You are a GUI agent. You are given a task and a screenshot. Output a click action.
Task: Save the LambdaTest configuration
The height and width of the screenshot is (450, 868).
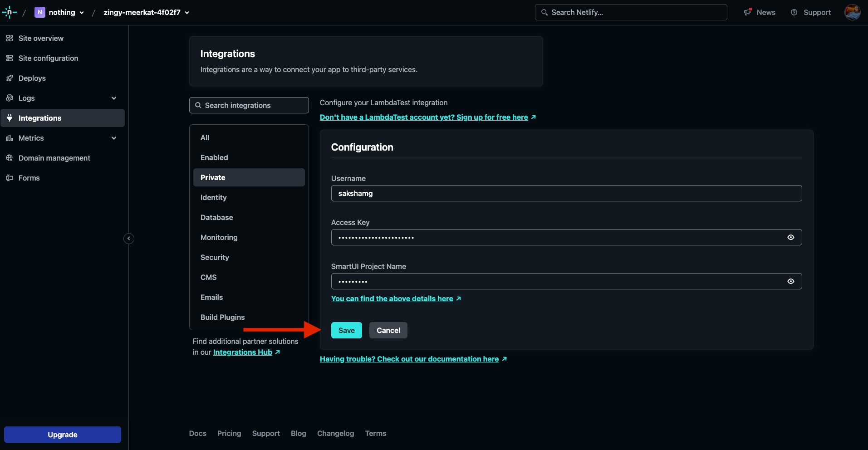[x=346, y=330]
